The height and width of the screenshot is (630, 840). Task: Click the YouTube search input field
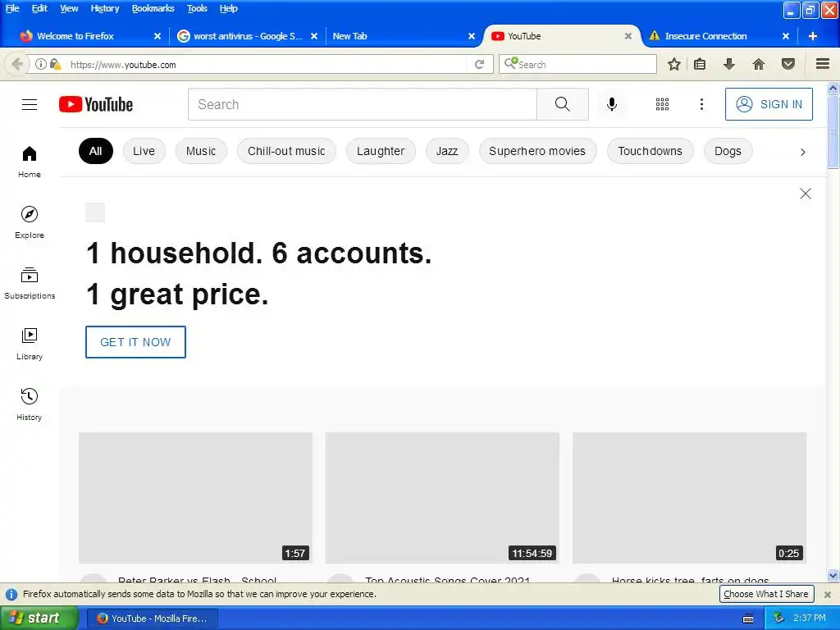coord(362,104)
